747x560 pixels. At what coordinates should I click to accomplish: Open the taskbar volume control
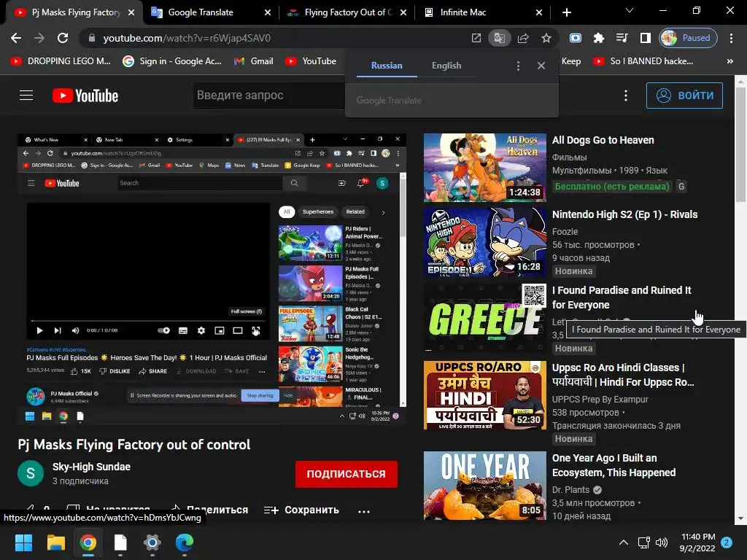tap(661, 542)
